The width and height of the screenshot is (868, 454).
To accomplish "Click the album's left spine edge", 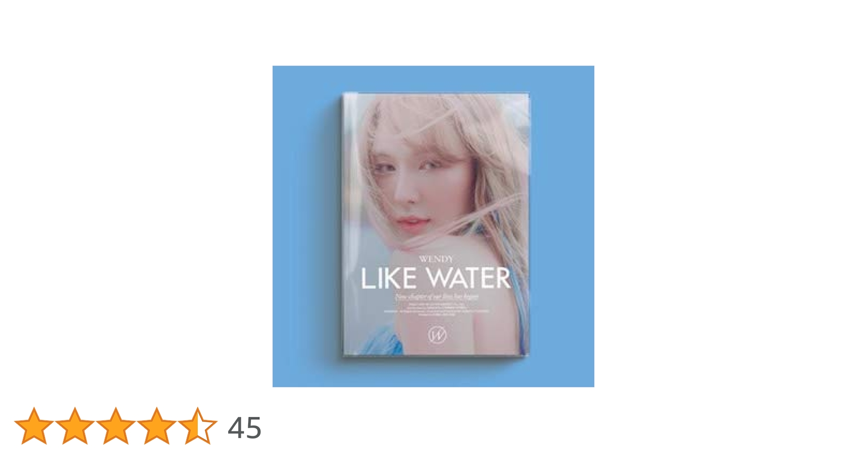I will point(348,225).
